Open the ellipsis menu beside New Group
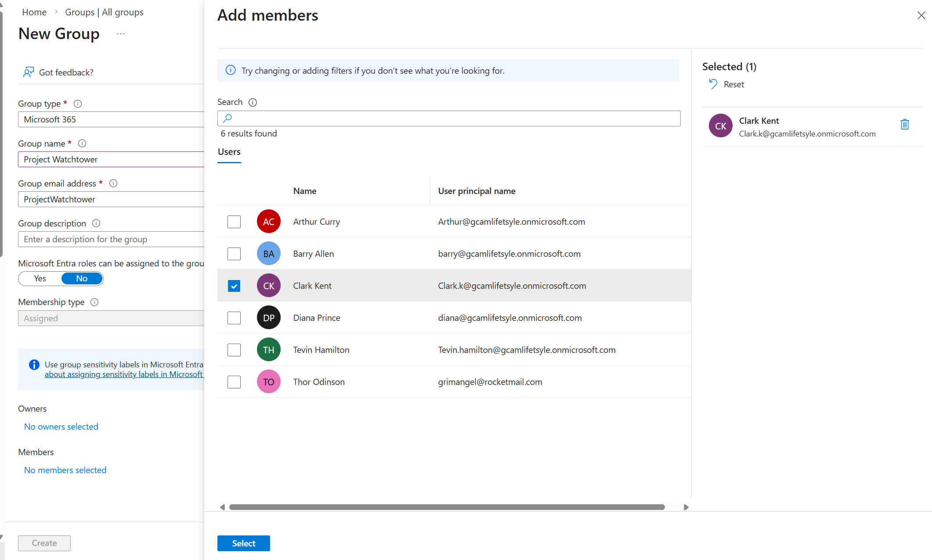Viewport: 932px width, 560px height. pyautogui.click(x=121, y=34)
